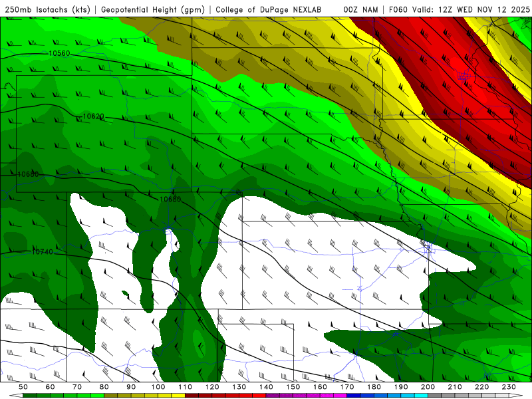Pick the bright yellow swatch ending at 110
This screenshot has width=532, height=399.
click(178, 396)
